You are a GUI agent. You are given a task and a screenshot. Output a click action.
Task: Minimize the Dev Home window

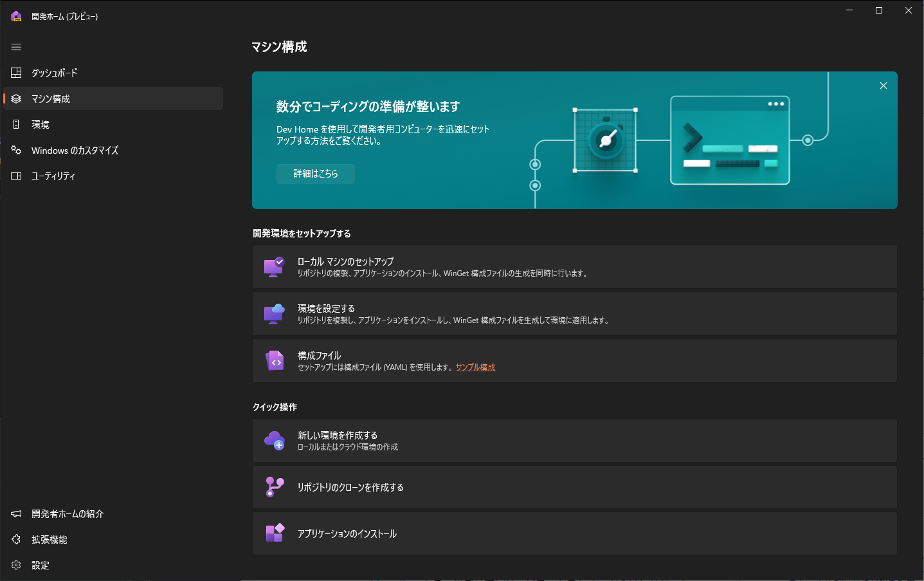(x=849, y=10)
